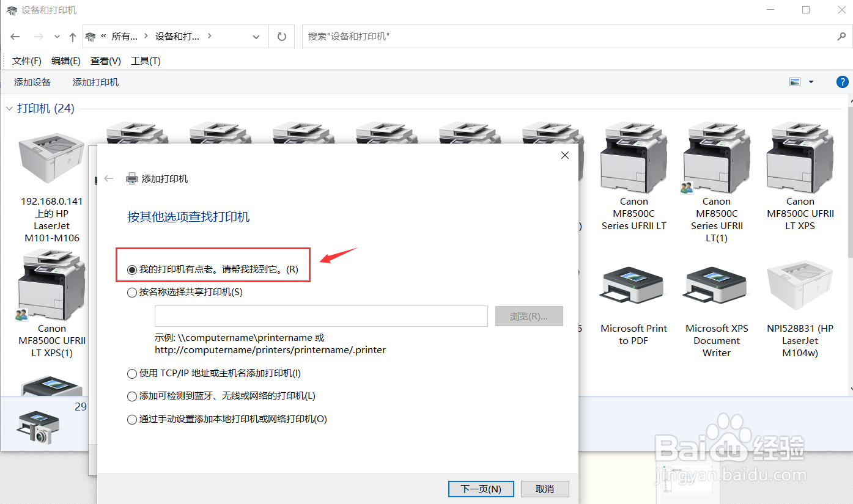
Task: Click the disabled 浏览(R)... button
Action: tap(529, 316)
